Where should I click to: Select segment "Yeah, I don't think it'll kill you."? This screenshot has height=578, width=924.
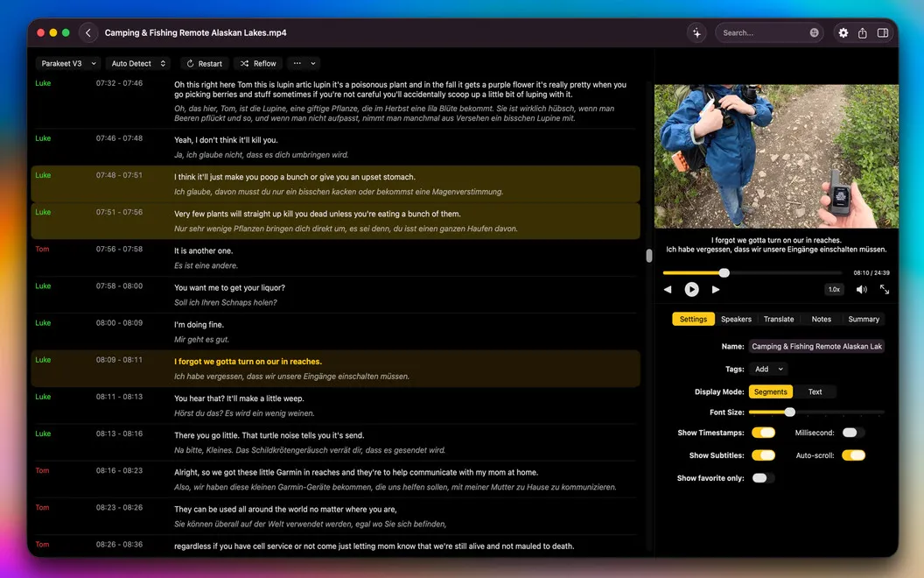226,140
